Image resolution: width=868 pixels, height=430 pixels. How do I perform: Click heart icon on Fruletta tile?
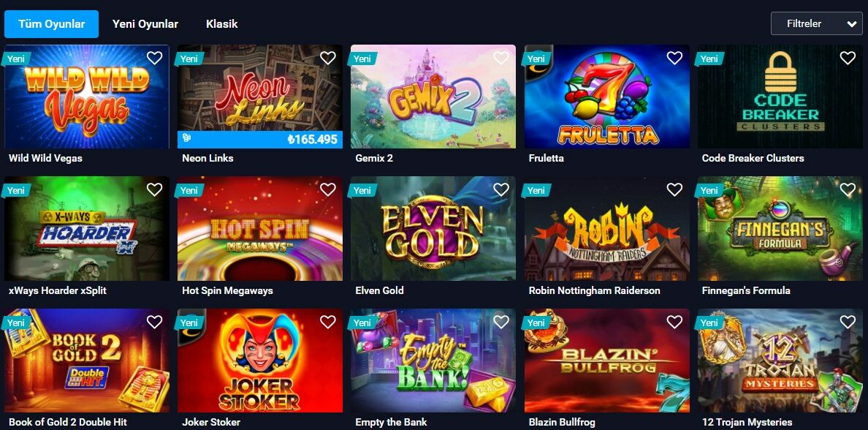click(674, 58)
